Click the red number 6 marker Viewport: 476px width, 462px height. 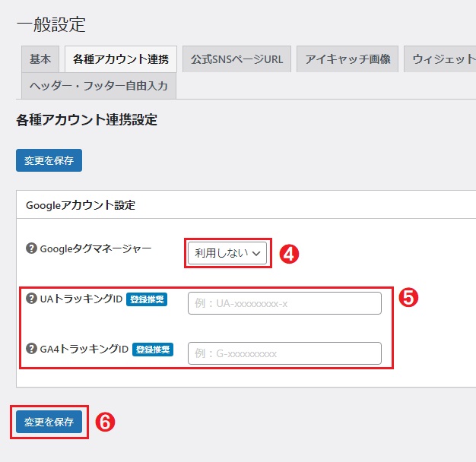106,422
